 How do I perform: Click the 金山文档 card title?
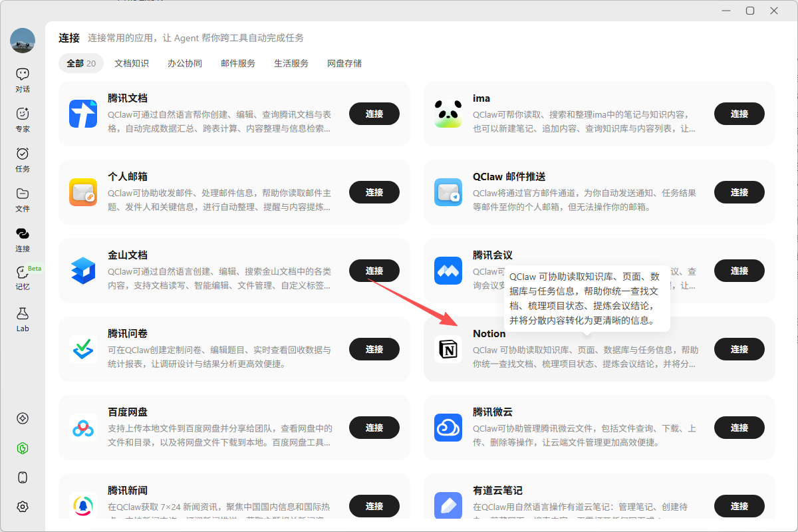click(128, 255)
